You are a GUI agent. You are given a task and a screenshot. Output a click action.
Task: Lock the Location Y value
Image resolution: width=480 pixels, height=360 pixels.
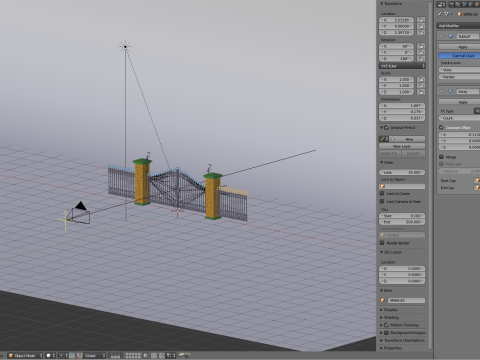coord(421,26)
